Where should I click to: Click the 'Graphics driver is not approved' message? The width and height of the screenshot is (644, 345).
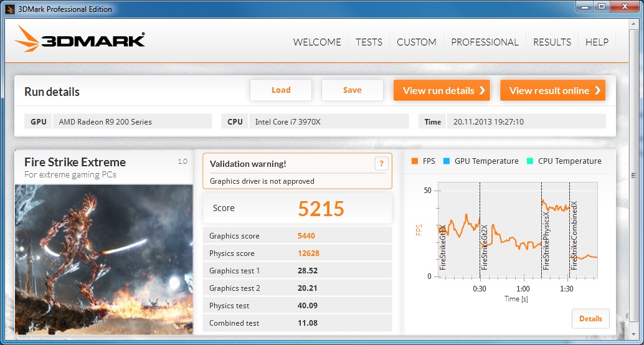click(x=262, y=181)
